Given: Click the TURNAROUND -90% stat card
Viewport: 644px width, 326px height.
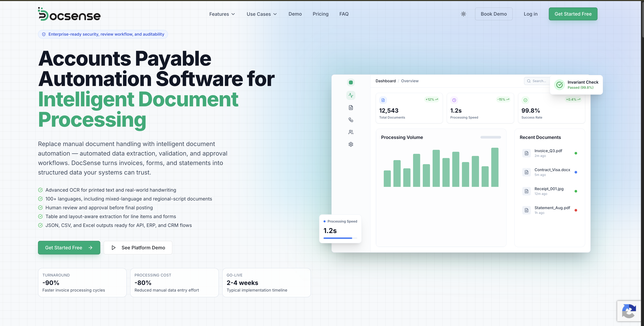Looking at the screenshot, I should point(82,283).
